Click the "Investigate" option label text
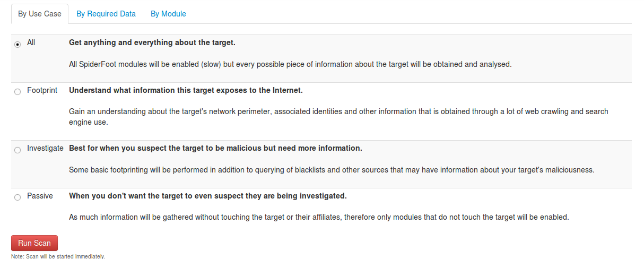Viewport: 644px width, 259px height. pos(46,149)
